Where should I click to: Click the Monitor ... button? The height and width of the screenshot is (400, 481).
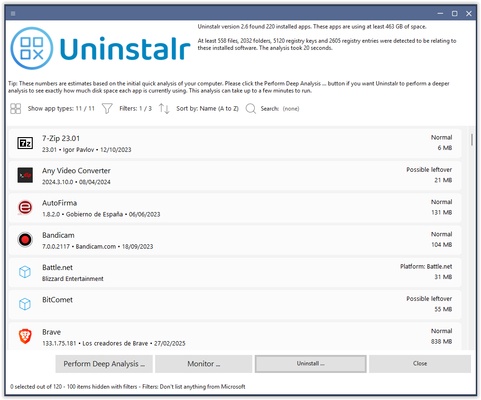coord(204,364)
